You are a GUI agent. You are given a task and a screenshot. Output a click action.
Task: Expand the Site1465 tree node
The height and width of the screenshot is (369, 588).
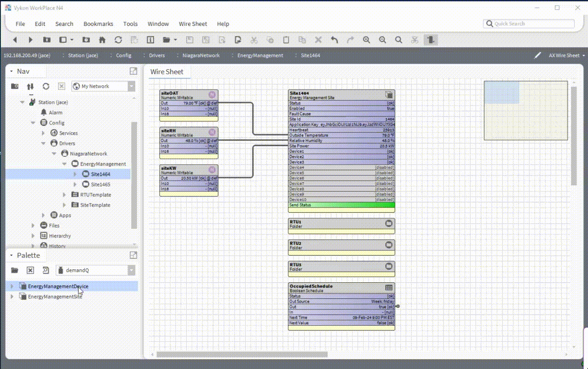76,184
